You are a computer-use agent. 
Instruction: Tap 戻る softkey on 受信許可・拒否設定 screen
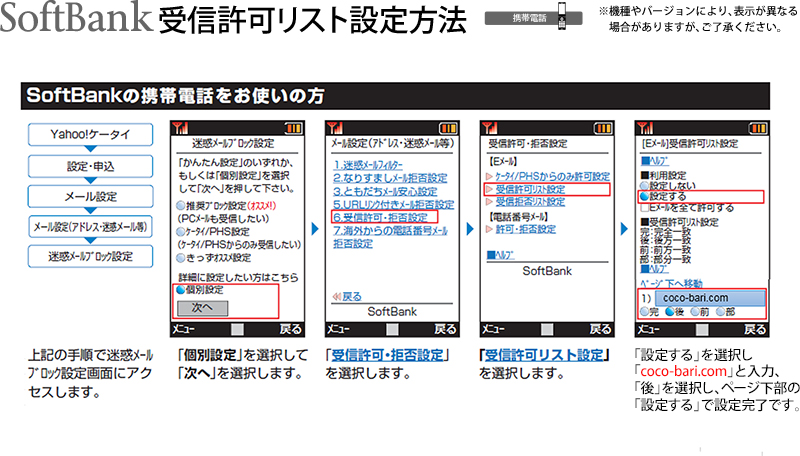(x=601, y=330)
